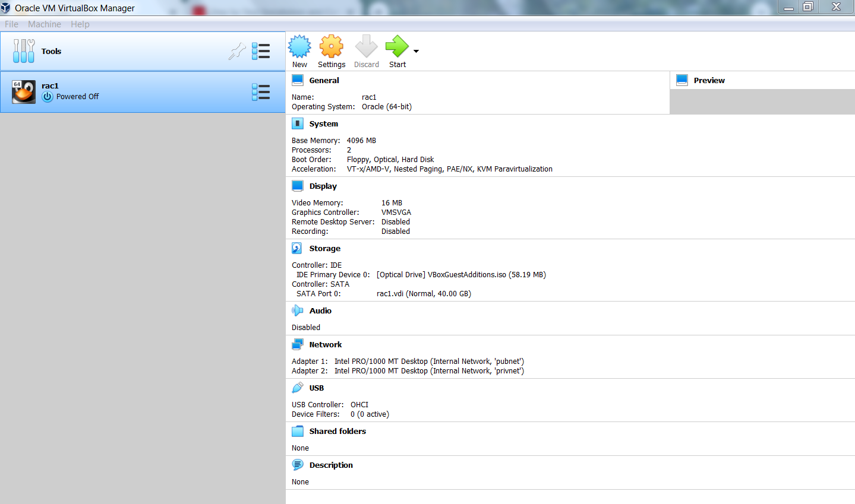Open the Start button dropdown arrow
The image size is (855, 504).
416,52
